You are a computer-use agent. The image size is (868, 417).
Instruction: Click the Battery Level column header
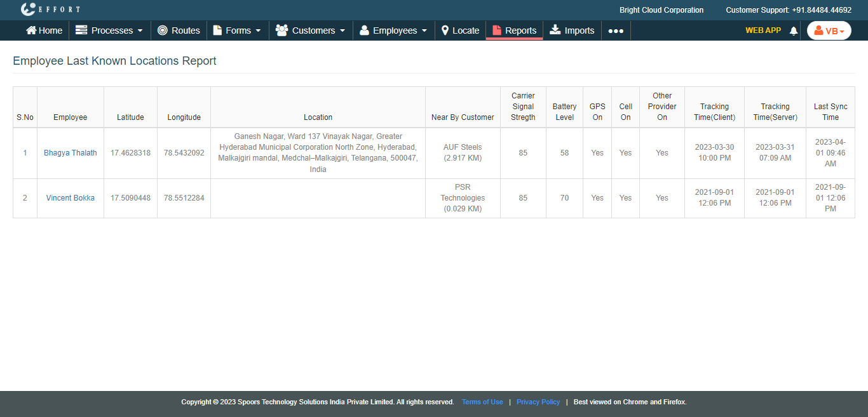564,112
